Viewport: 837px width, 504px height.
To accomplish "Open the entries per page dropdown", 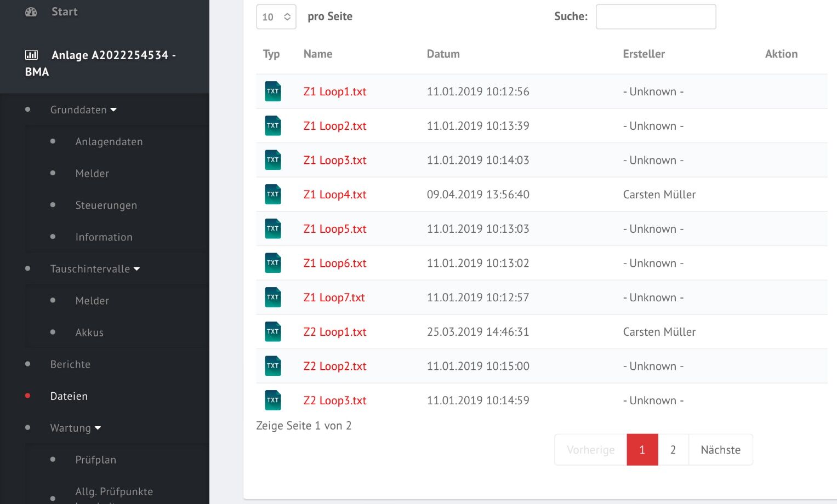I will [x=276, y=17].
